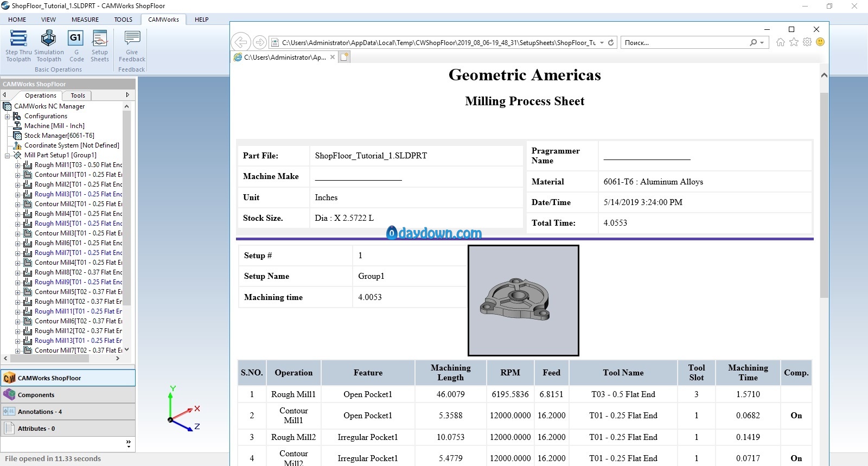Run Simulation Toolpath from the ribbon
The image size is (868, 466).
pos(49,46)
